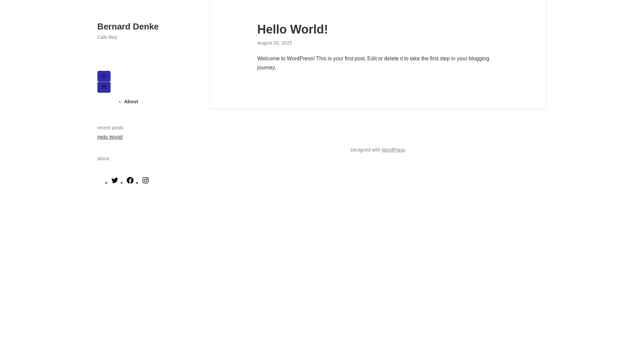Click the recent posts widget heading
This screenshot has width=644, height=362.
click(x=110, y=128)
